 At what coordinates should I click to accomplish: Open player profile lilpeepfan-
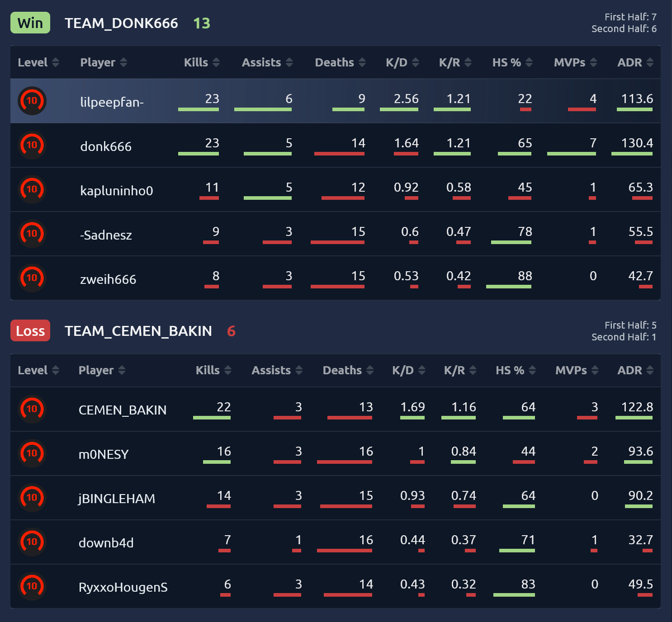[112, 102]
